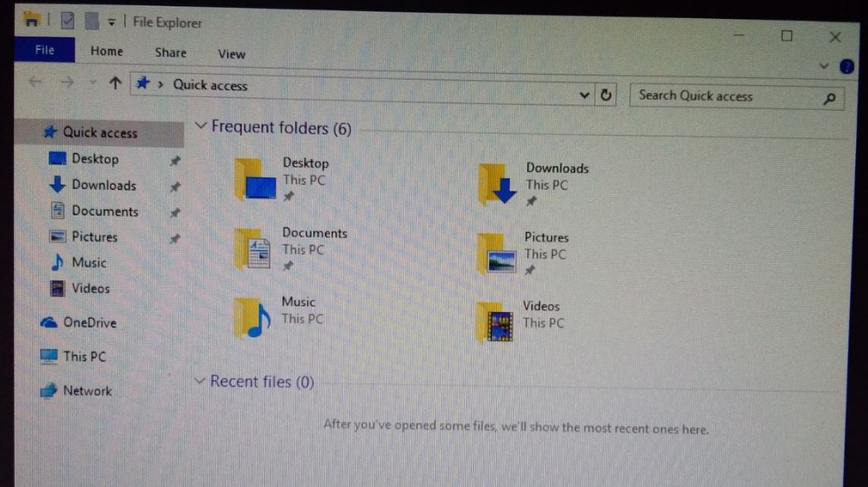Click the pin beside sidebar Documents
Image resolution: width=868 pixels, height=487 pixels.
click(x=174, y=213)
